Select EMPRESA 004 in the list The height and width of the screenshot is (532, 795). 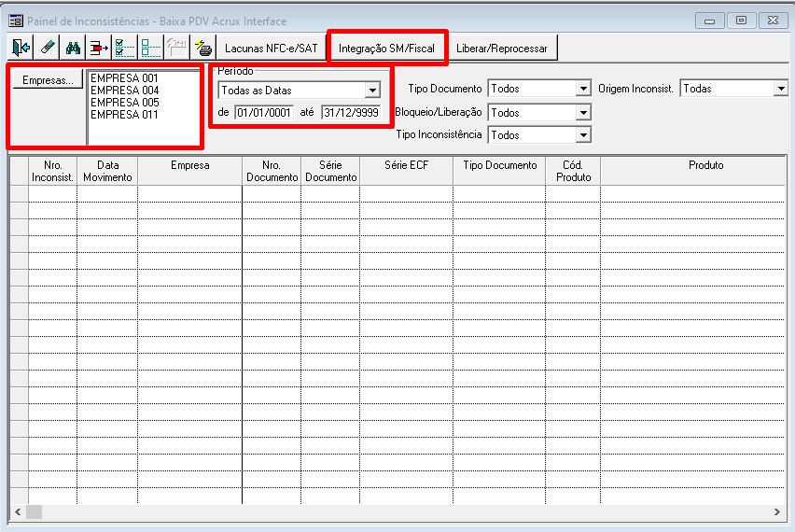(125, 91)
